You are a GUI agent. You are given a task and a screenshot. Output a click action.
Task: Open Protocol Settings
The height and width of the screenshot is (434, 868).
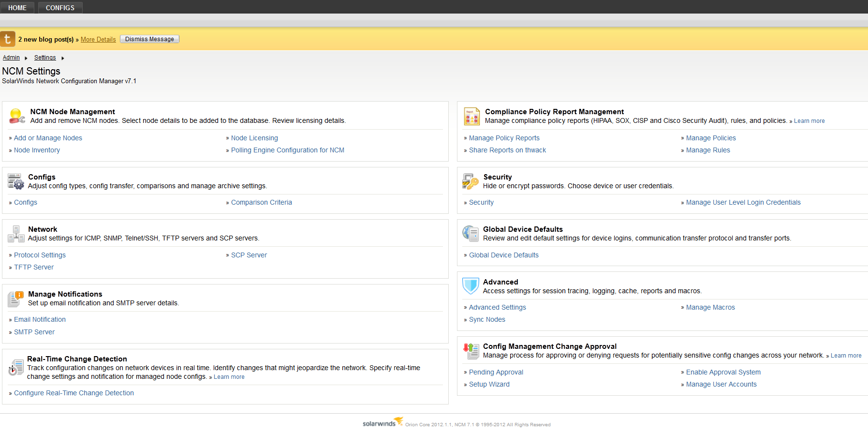(40, 255)
